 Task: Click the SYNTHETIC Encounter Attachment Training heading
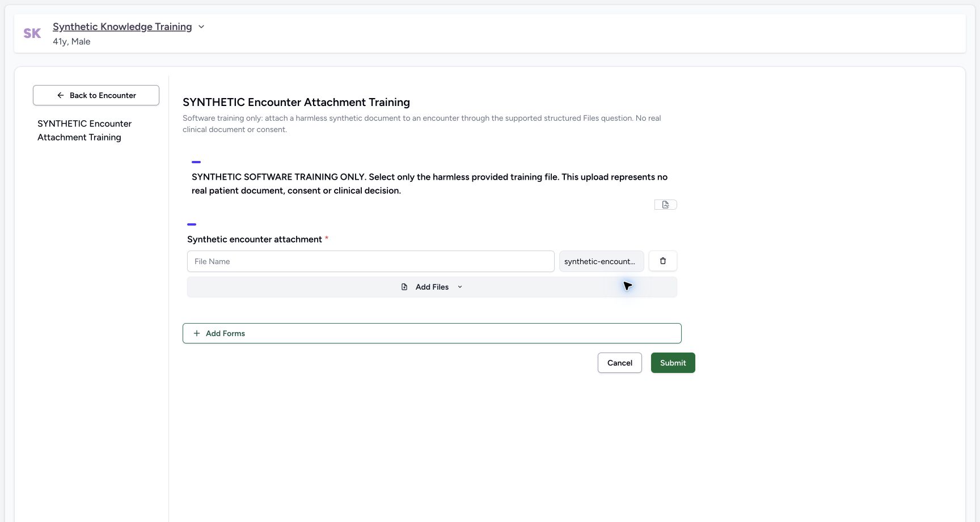click(296, 102)
